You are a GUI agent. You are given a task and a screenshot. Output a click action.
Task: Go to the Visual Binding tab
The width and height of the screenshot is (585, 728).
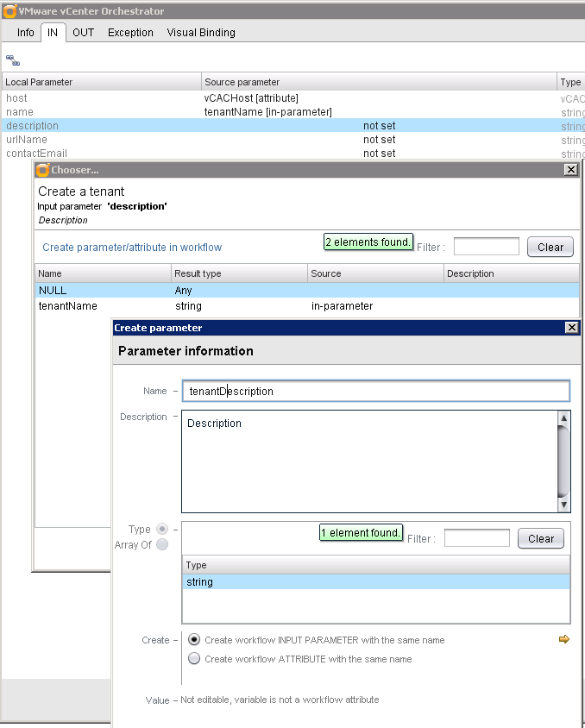[201, 33]
